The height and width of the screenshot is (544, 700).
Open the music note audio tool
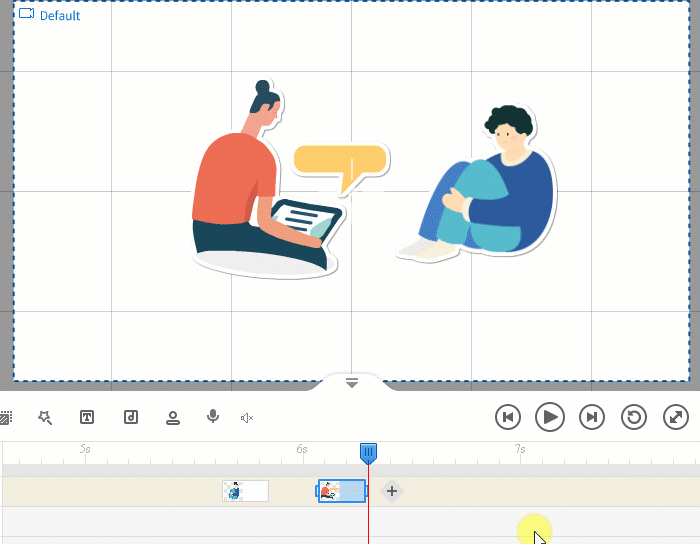click(130, 417)
